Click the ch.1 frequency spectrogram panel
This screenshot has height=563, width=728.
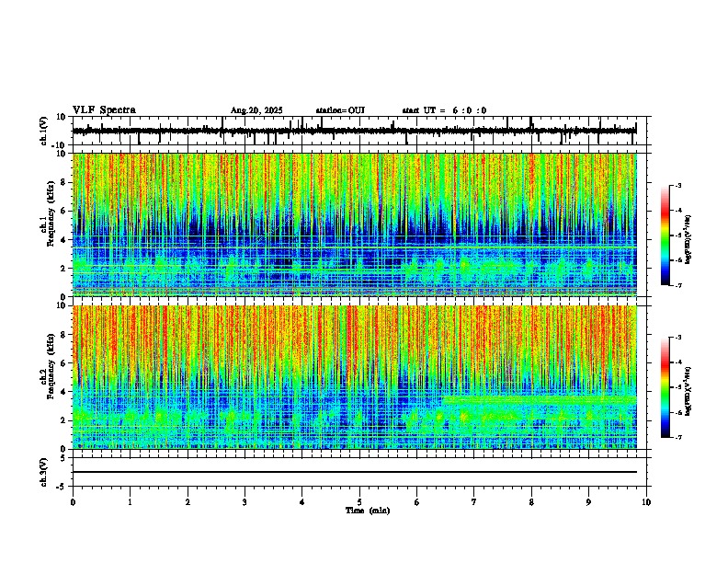361,224
